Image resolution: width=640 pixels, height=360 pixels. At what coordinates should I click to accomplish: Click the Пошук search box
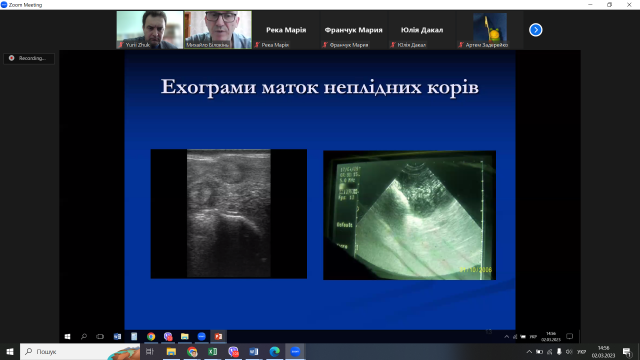[x=80, y=351]
